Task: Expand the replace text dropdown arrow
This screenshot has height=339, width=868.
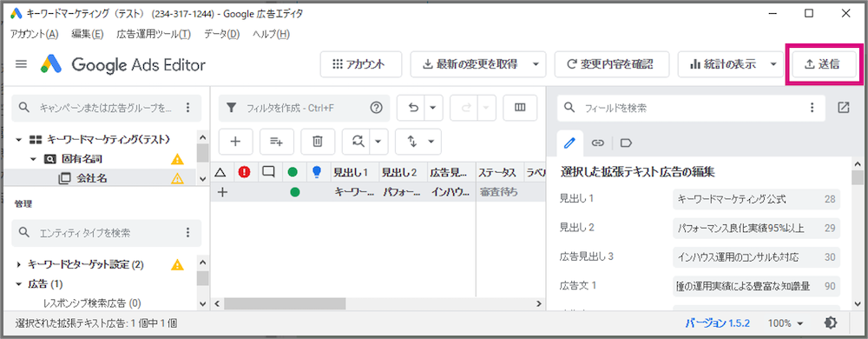Action: pos(378,142)
